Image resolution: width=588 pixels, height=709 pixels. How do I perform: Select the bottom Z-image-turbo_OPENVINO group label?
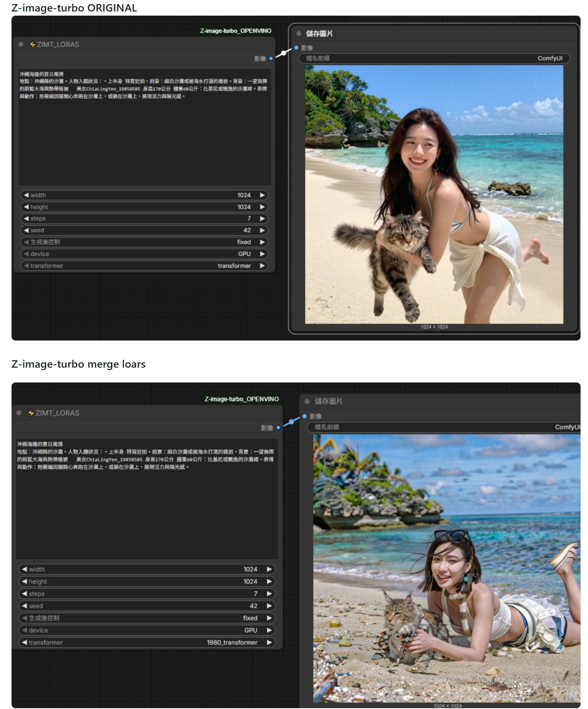(x=242, y=399)
